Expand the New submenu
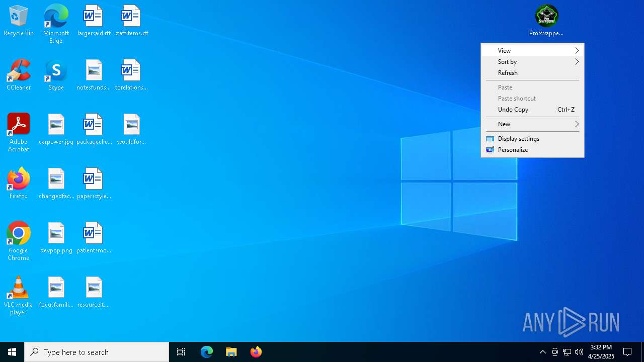 532,124
